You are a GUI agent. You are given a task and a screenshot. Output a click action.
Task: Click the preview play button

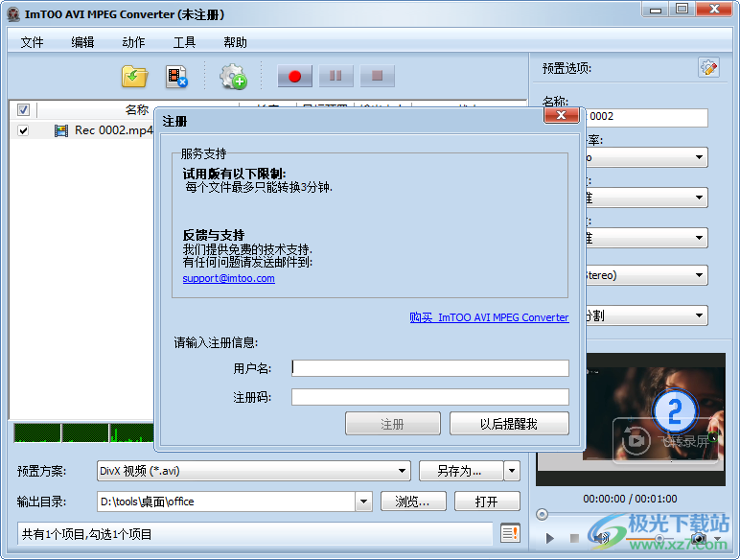pyautogui.click(x=550, y=538)
